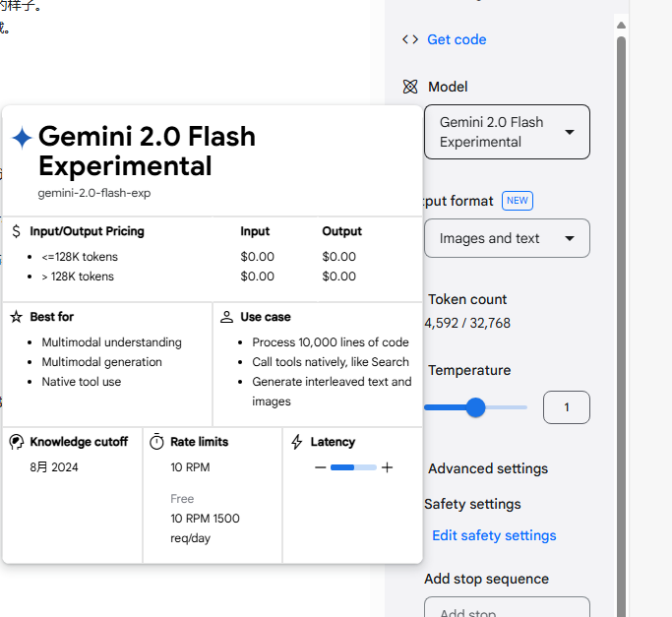The height and width of the screenshot is (617, 672).
Task: Click the Latency plus icon
Action: pos(387,467)
